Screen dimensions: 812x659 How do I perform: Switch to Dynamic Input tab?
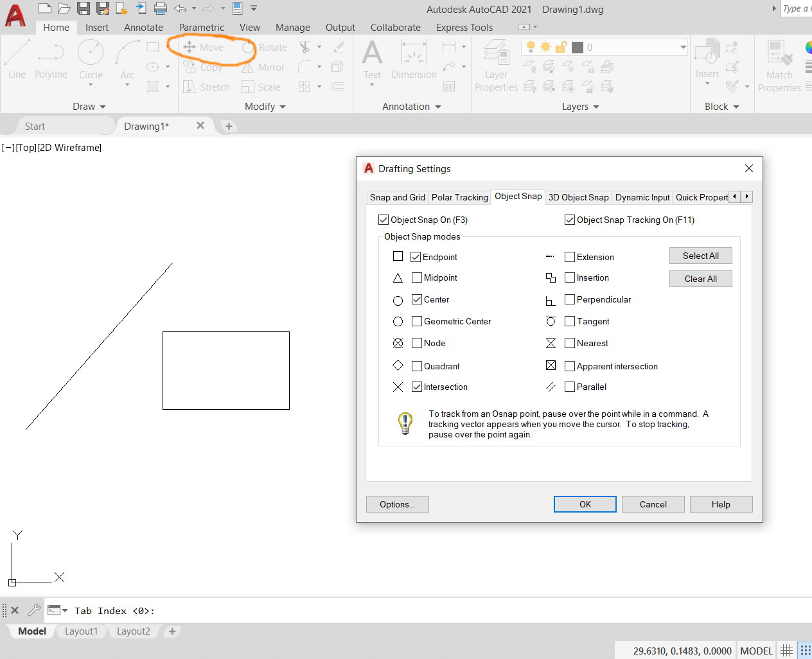(642, 197)
